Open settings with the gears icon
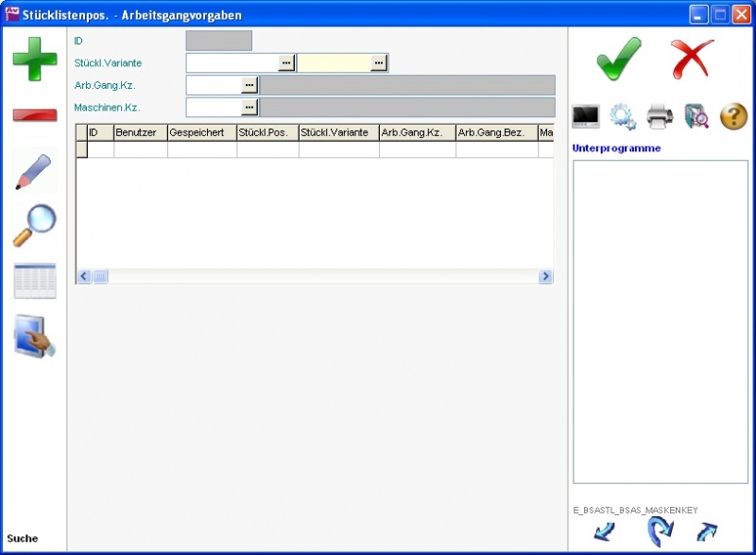 click(x=622, y=116)
